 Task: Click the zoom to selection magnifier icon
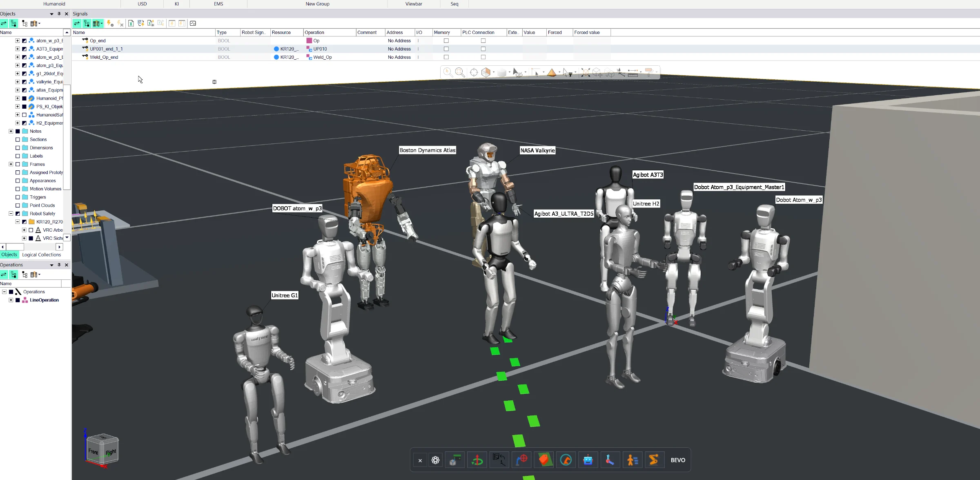click(x=448, y=72)
